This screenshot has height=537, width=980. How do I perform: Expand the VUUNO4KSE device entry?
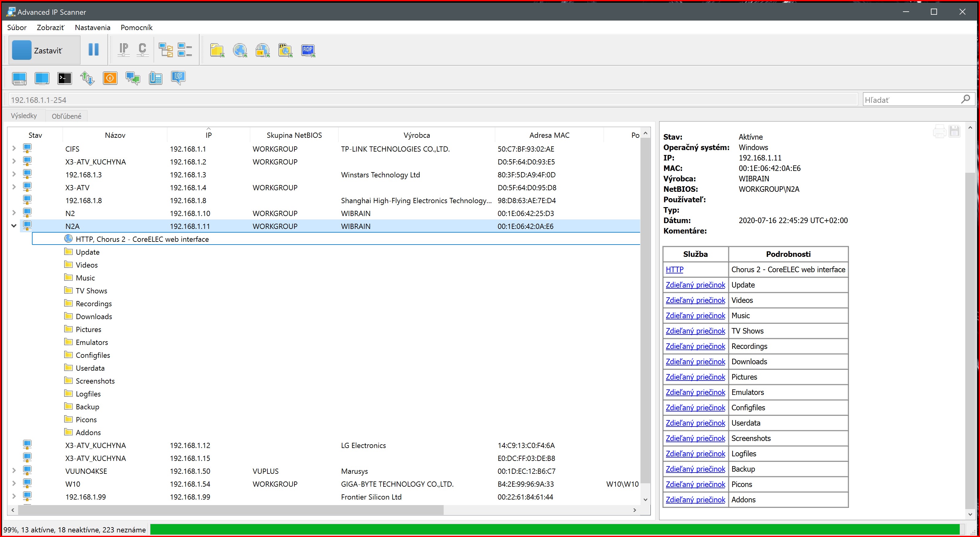(14, 470)
